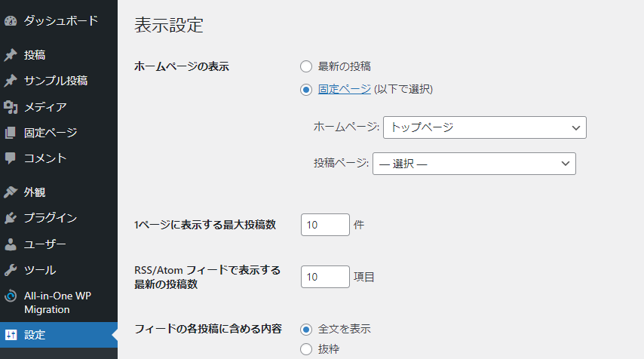The image size is (644, 359).
Task: Expand the 投稿ページ dropdown
Action: tap(474, 164)
